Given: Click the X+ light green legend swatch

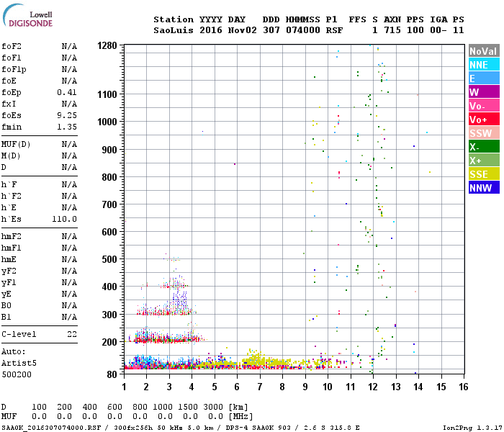Looking at the screenshot, I should point(484,161).
